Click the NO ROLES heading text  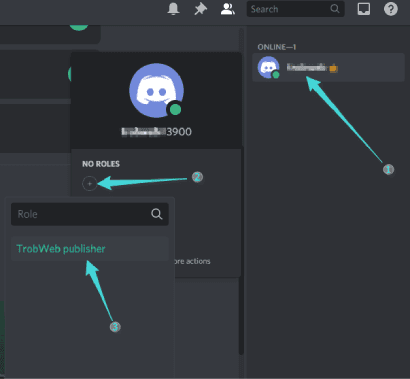click(x=101, y=164)
